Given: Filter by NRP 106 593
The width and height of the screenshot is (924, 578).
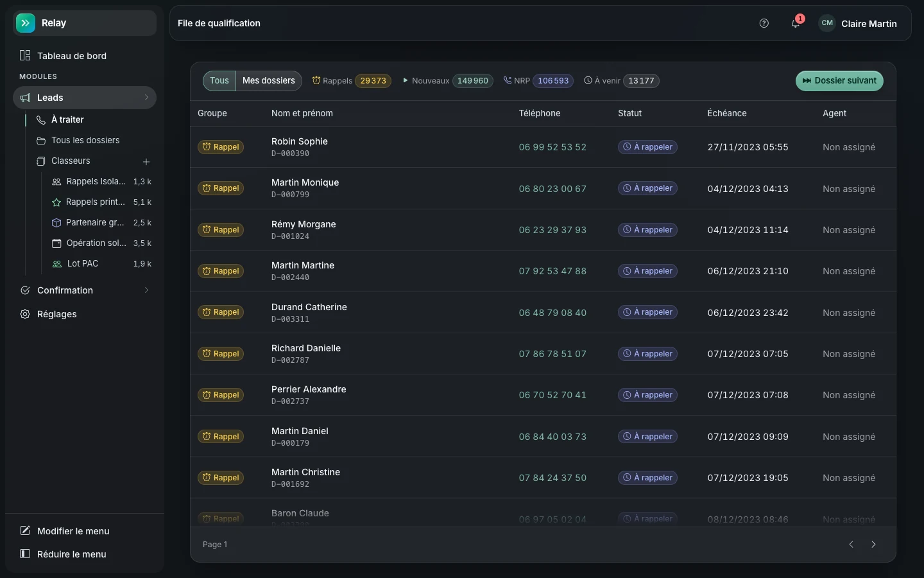Looking at the screenshot, I should pos(538,81).
